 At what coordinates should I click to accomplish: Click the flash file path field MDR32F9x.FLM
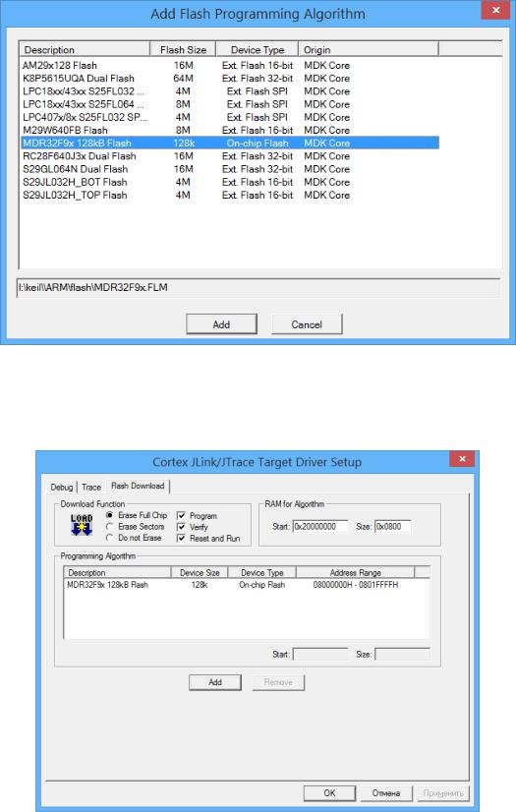tap(258, 288)
